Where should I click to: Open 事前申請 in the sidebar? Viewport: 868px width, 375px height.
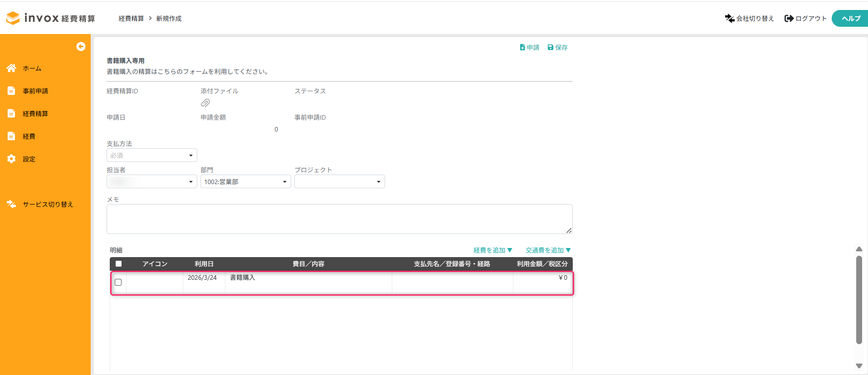pyautogui.click(x=35, y=91)
